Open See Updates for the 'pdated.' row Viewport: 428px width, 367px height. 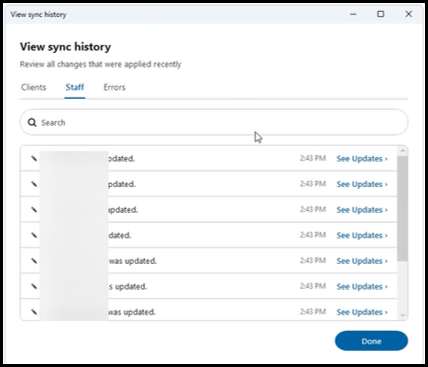362,184
